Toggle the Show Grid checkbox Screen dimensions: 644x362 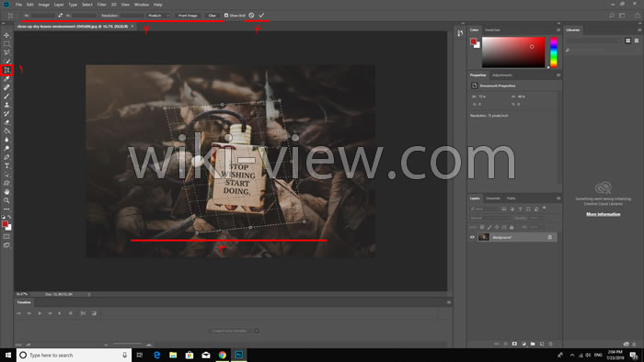click(226, 16)
